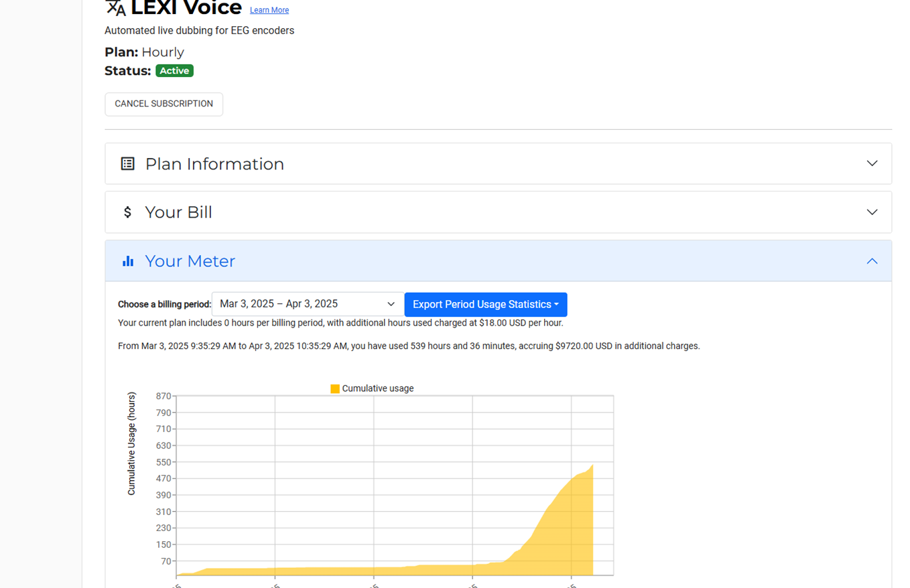910x588 pixels.
Task: Click the Choose a billing period label
Action: 164,304
